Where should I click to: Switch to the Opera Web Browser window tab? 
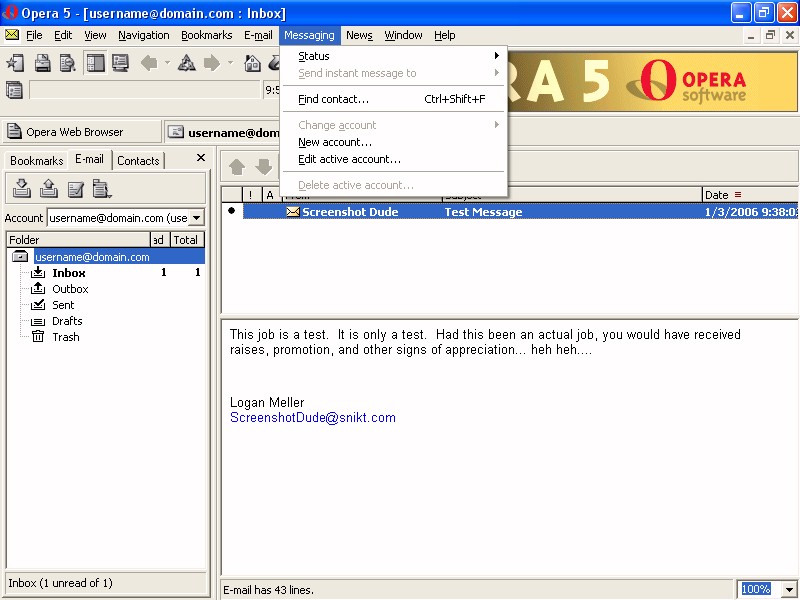(82, 132)
